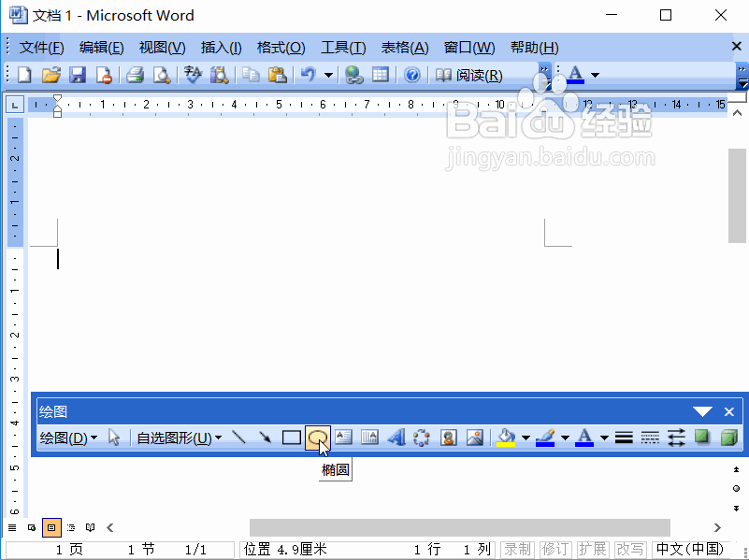The width and height of the screenshot is (749, 560).
Task: Apply yellow Fill Color bucket
Action: click(506, 438)
